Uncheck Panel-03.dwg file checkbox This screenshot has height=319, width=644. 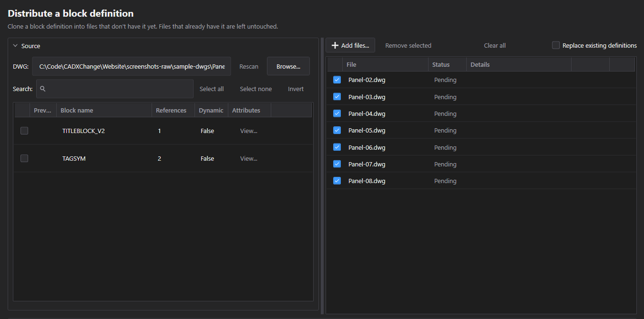[337, 96]
